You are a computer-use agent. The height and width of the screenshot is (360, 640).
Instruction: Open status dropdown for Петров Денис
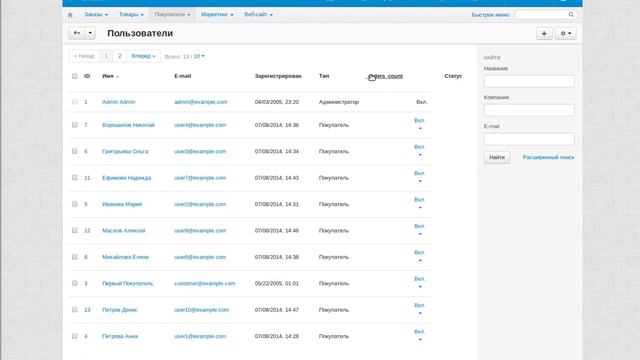420,309
